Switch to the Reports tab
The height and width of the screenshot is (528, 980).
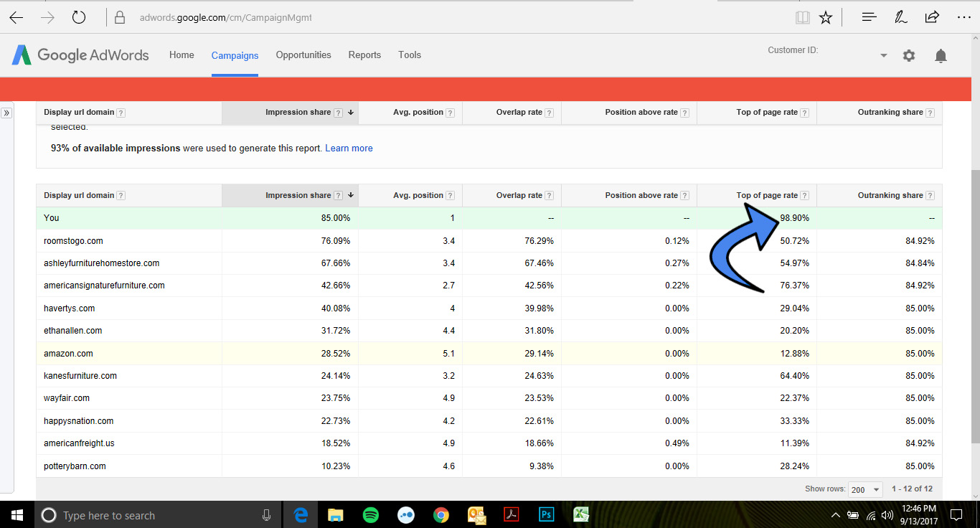[x=364, y=55]
